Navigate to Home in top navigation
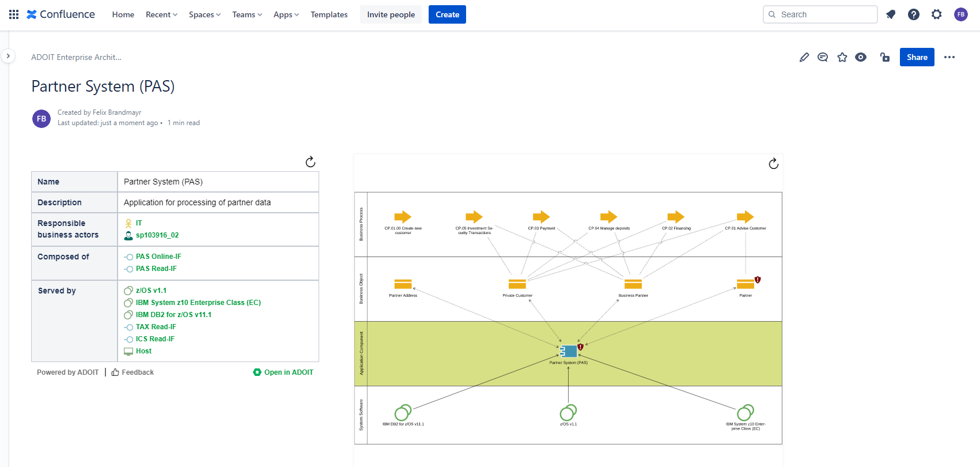980x467 pixels. [x=123, y=14]
